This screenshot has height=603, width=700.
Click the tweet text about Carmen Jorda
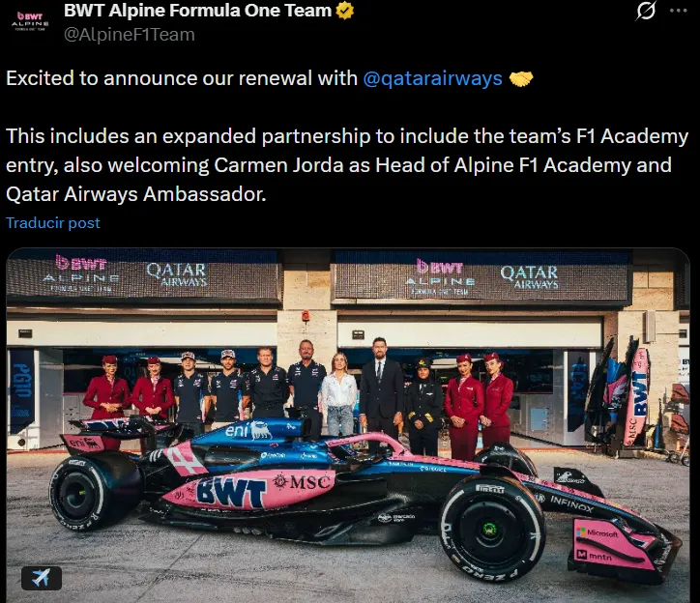click(347, 165)
